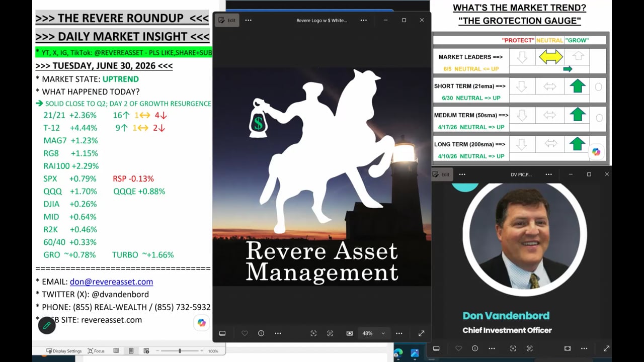Fit the Revere Logo image to window

tap(350, 333)
